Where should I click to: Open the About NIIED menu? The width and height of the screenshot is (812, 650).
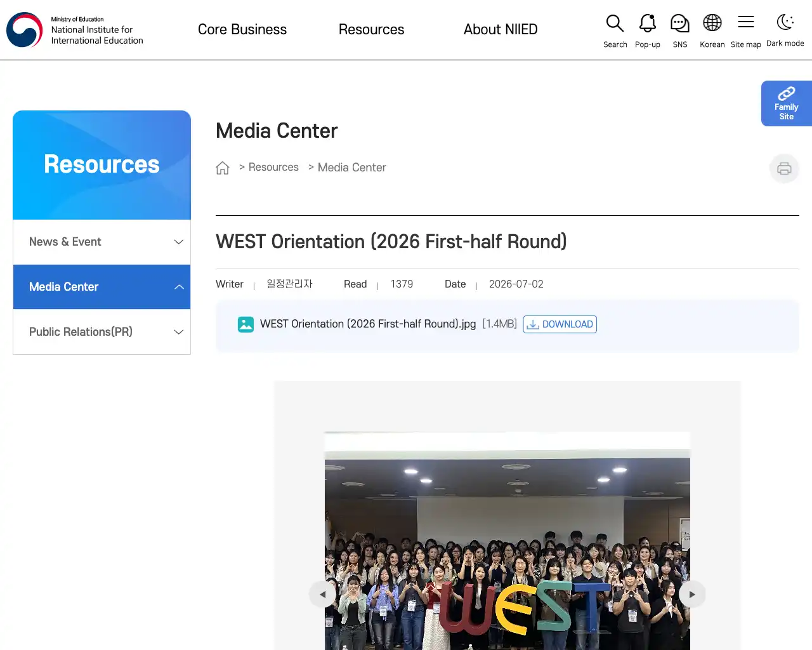coord(501,30)
